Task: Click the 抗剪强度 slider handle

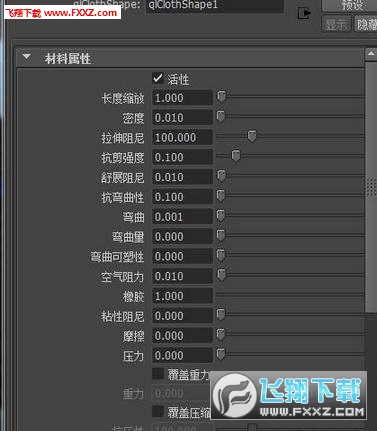Action: pyautogui.click(x=236, y=155)
